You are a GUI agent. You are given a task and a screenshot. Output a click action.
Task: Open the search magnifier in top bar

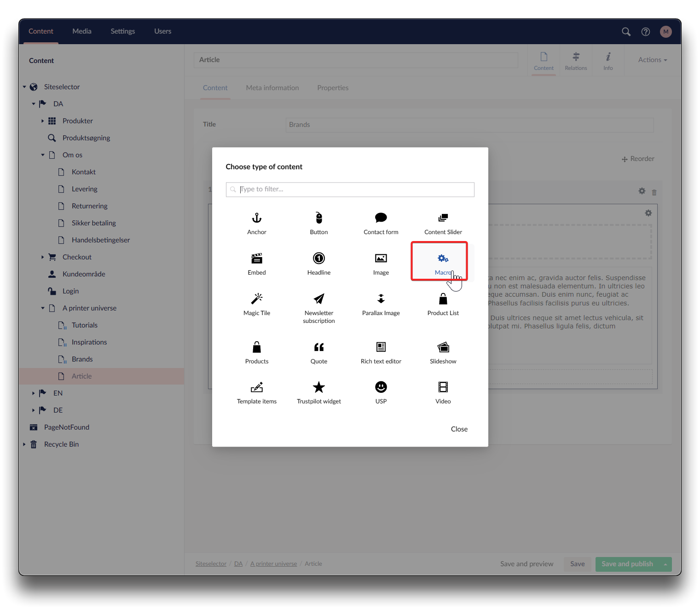(x=626, y=32)
